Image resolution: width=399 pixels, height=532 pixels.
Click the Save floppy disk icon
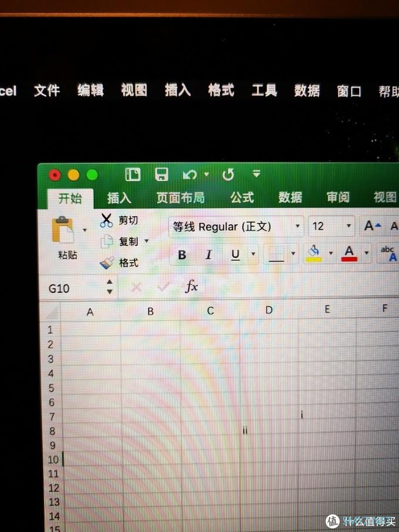point(162,174)
